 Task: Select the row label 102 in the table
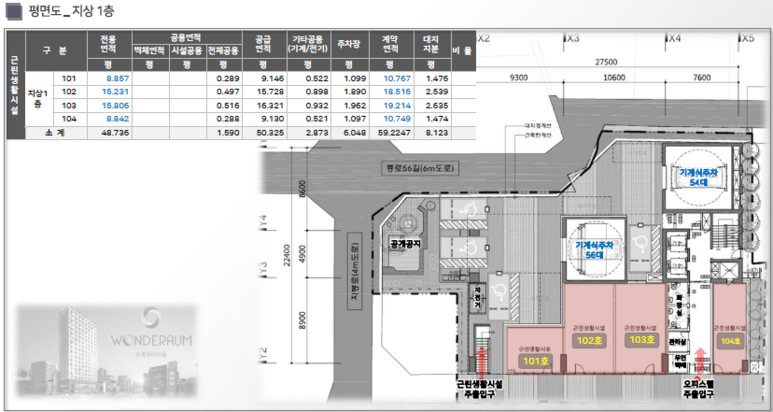(70, 92)
